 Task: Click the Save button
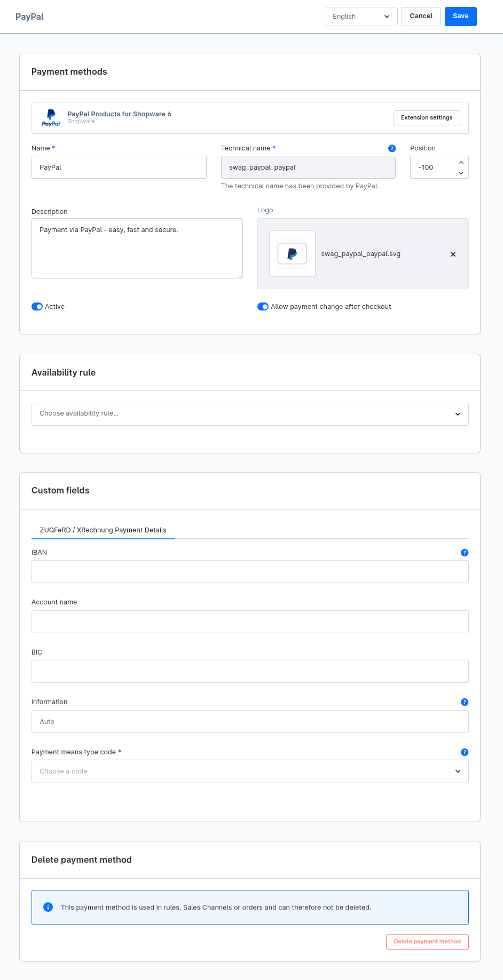461,17
